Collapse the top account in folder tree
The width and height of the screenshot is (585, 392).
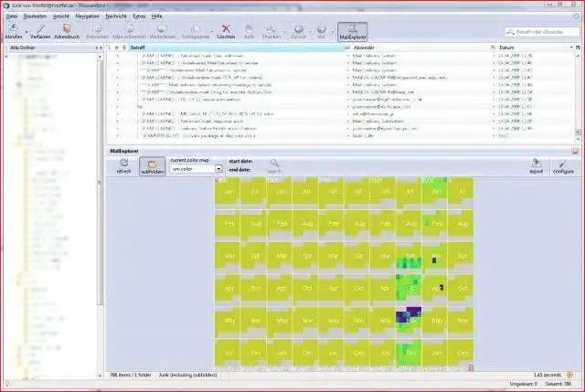point(6,57)
